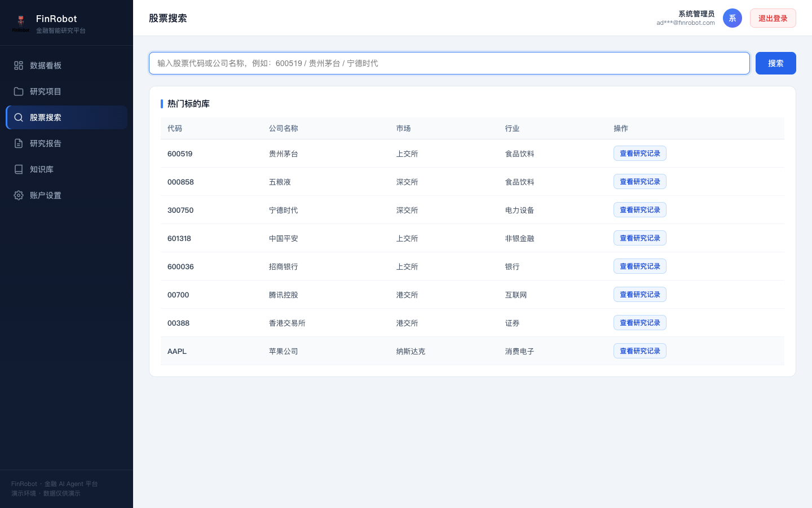
Task: Click stock code 300750
Action: coord(180,210)
